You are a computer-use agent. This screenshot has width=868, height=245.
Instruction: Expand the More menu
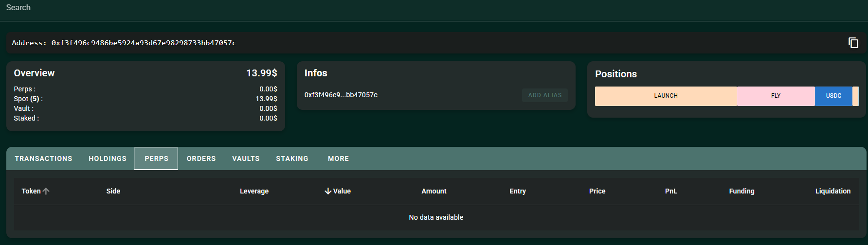click(x=338, y=158)
